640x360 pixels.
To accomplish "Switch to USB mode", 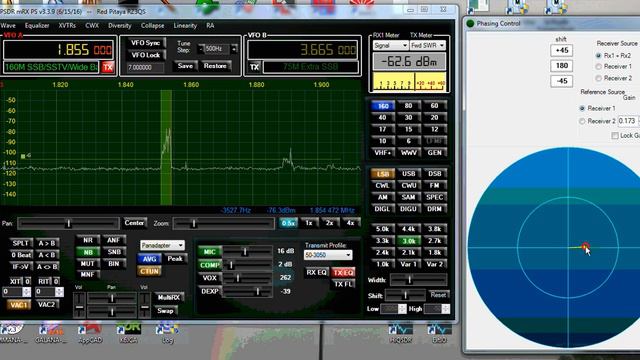I will click(x=409, y=174).
